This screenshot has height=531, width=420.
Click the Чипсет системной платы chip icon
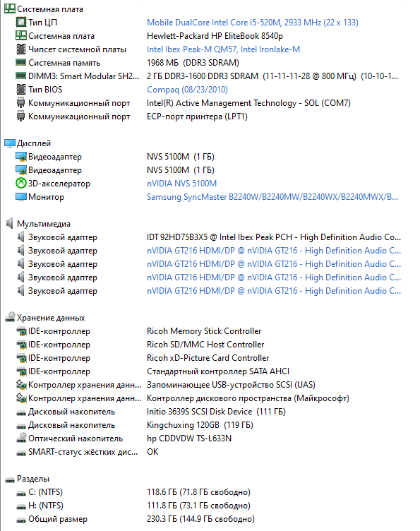coord(21,49)
